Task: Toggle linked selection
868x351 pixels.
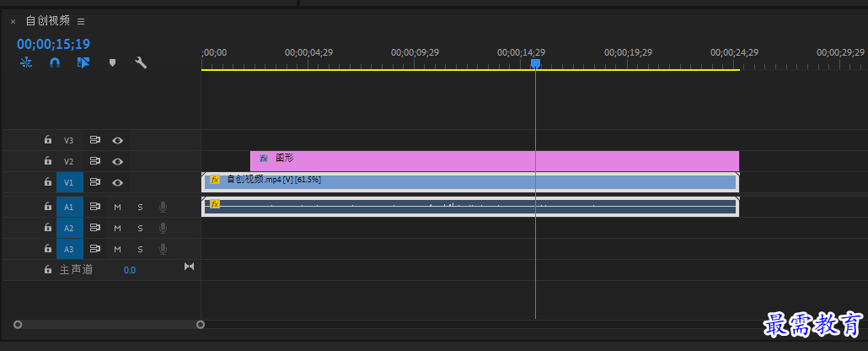Action: point(83,62)
